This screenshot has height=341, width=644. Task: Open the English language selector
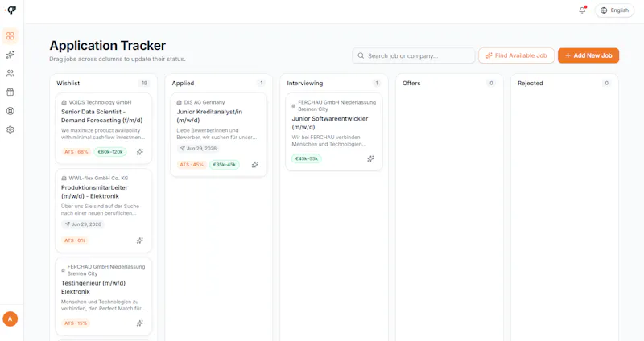(x=614, y=10)
